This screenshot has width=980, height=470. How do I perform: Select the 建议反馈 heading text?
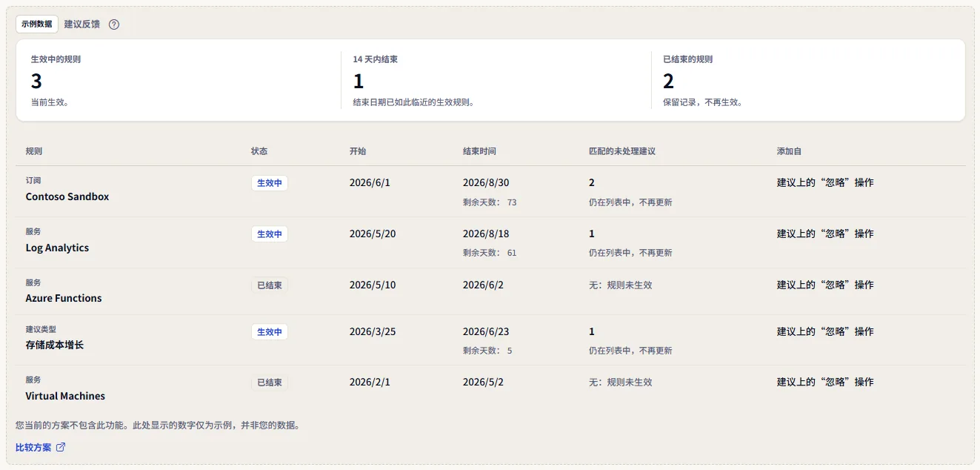(81, 24)
